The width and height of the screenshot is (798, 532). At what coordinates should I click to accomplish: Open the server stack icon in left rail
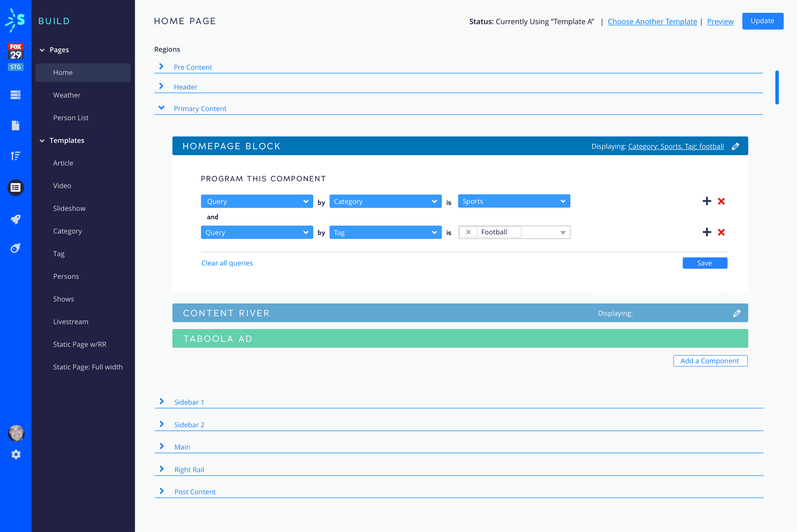[x=16, y=95]
